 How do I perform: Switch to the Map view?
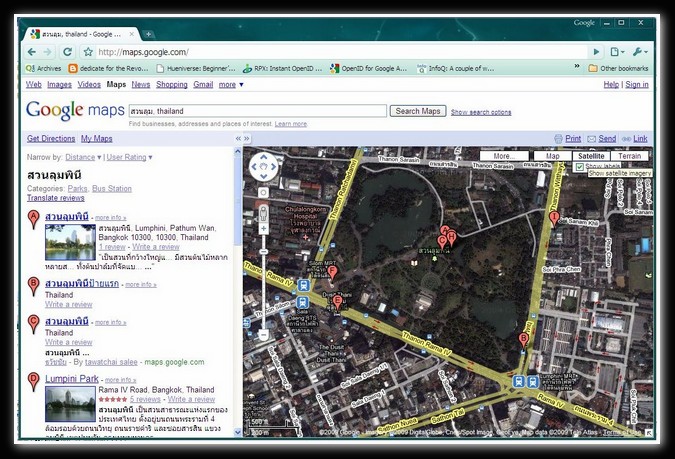click(x=553, y=156)
